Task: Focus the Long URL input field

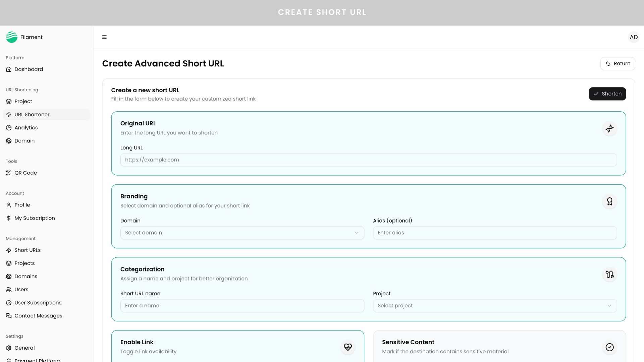Action: pyautogui.click(x=368, y=160)
